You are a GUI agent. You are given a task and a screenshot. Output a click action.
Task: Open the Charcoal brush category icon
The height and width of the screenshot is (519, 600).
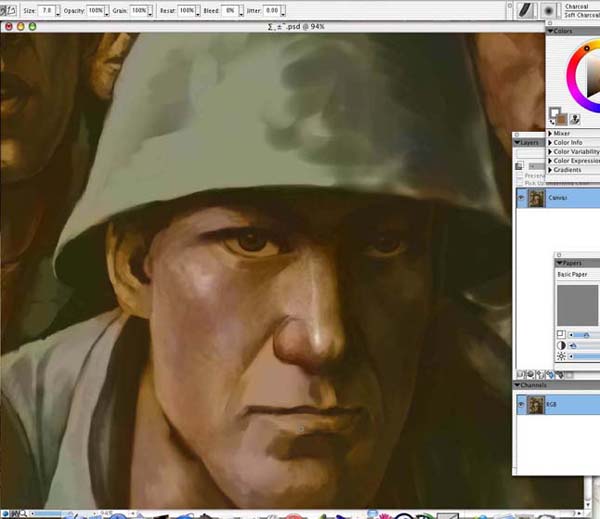[526, 10]
